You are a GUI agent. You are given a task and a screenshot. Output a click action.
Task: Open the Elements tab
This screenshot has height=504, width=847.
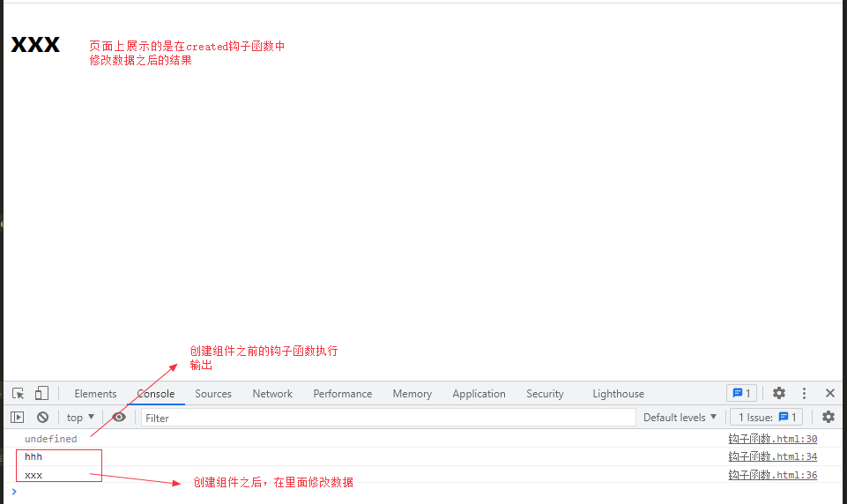(x=95, y=394)
